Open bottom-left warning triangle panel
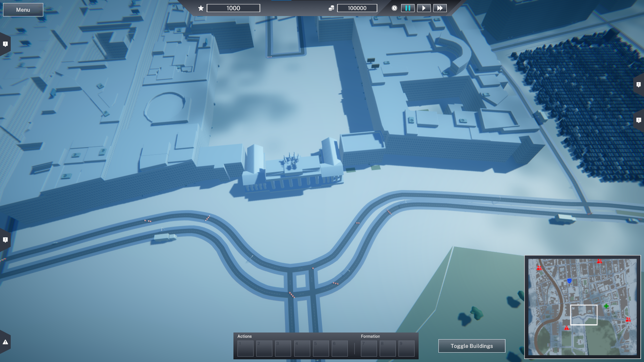Viewport: 644px width, 362px height. tap(5, 342)
